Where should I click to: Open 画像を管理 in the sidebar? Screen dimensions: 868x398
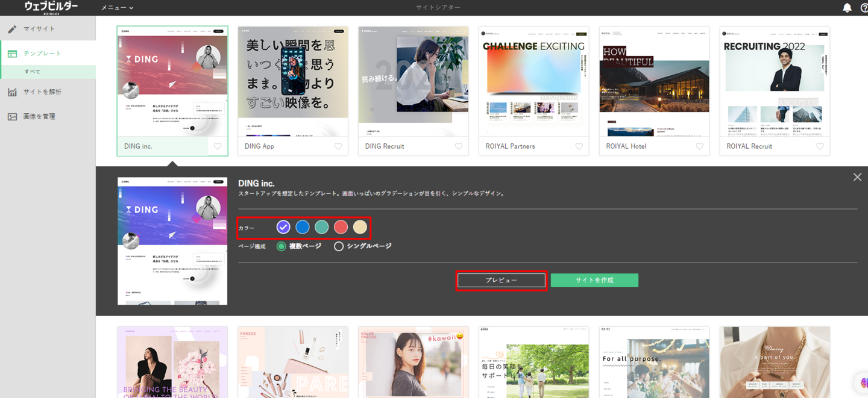tap(39, 116)
